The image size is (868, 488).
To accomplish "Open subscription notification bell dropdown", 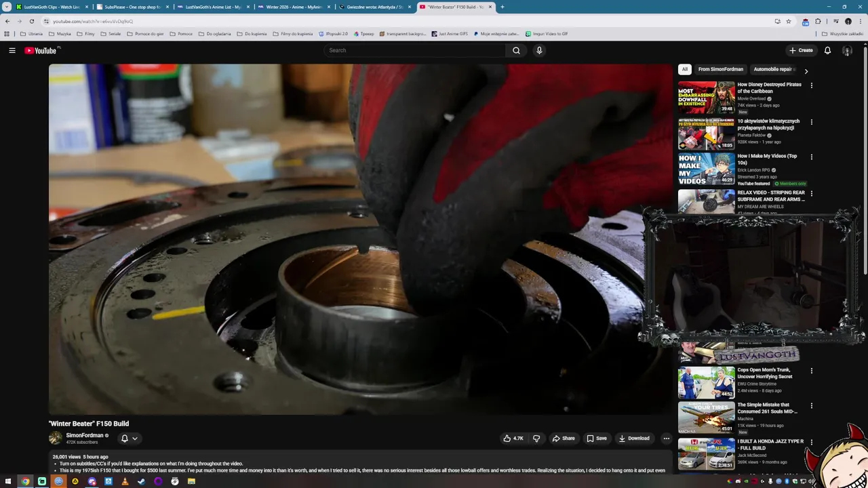I will tap(129, 439).
